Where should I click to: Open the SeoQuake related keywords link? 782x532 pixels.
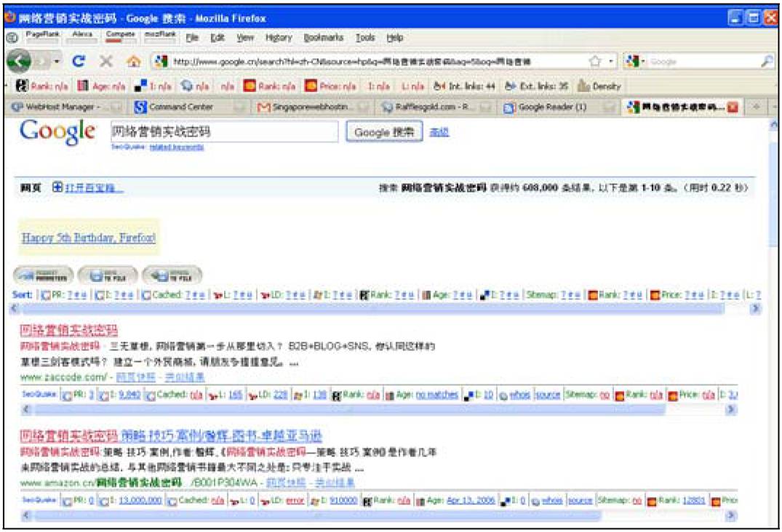click(x=177, y=147)
